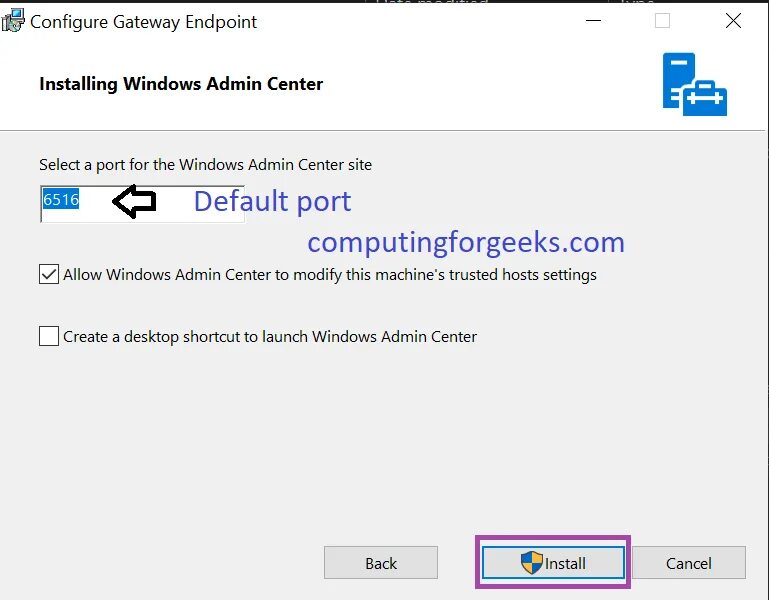Screen dimensions: 769x600
Task: Click the black arrow pointing at the port
Action: pos(134,201)
